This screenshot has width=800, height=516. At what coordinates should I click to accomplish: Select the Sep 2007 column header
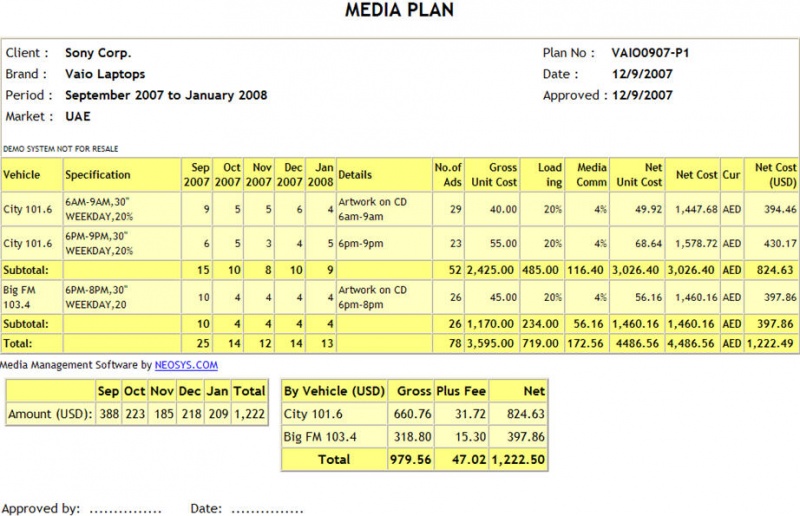pos(196,175)
